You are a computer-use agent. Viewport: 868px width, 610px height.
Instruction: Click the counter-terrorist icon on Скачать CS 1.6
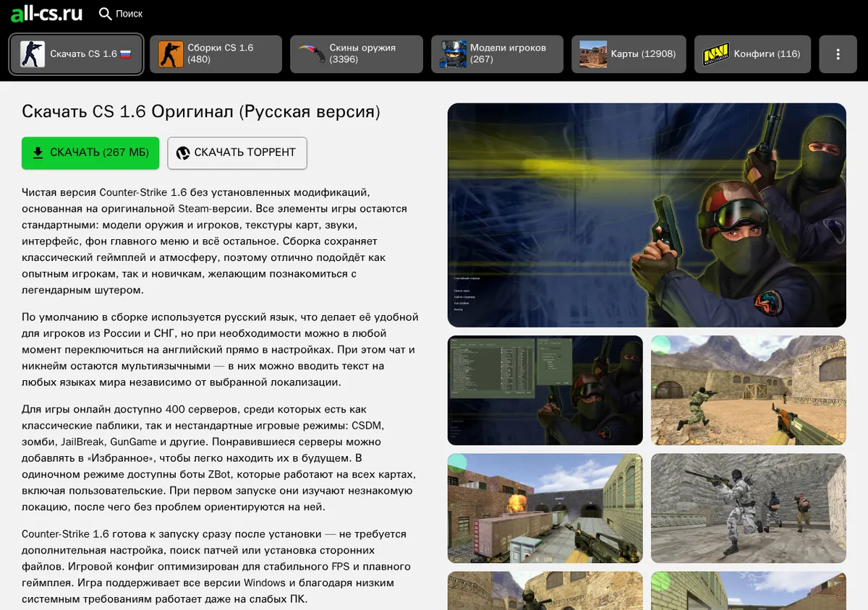pyautogui.click(x=32, y=54)
